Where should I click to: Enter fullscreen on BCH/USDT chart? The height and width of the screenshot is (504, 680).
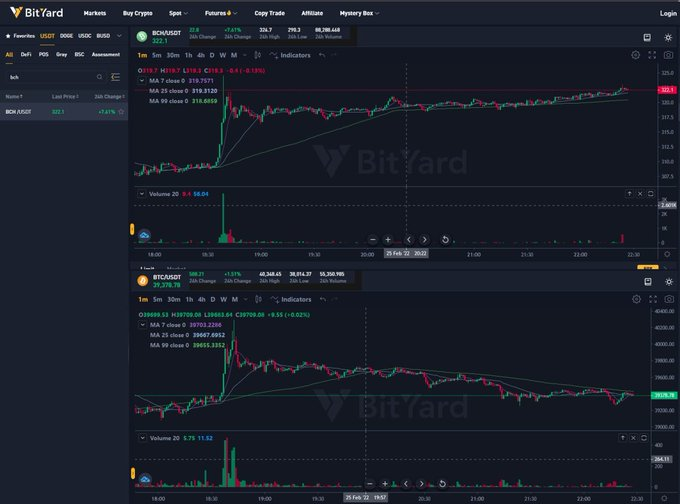pos(652,55)
